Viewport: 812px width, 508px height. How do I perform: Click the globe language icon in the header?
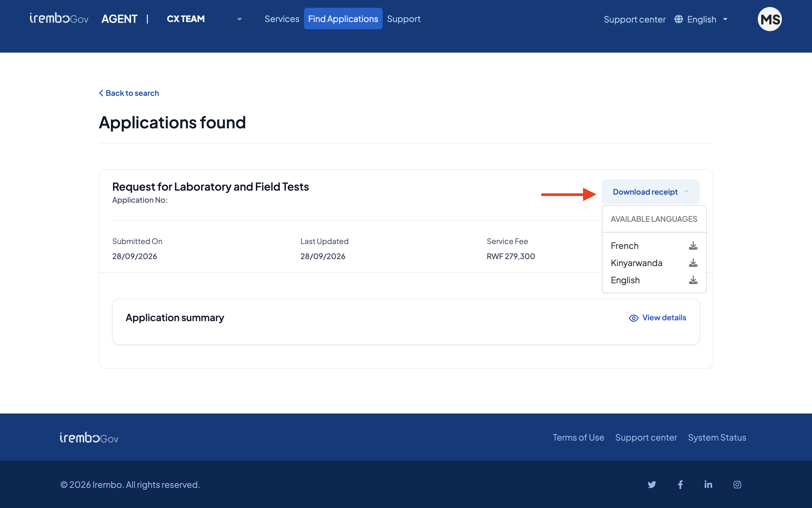[678, 19]
